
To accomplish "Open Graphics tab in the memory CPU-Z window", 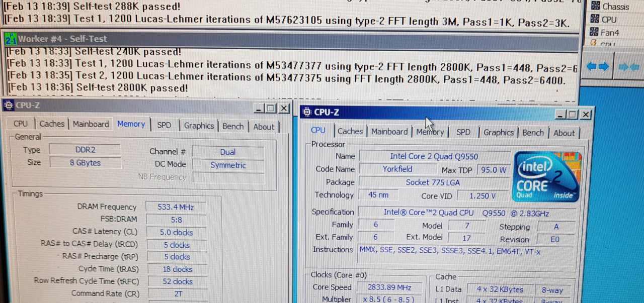I will coord(199,126).
